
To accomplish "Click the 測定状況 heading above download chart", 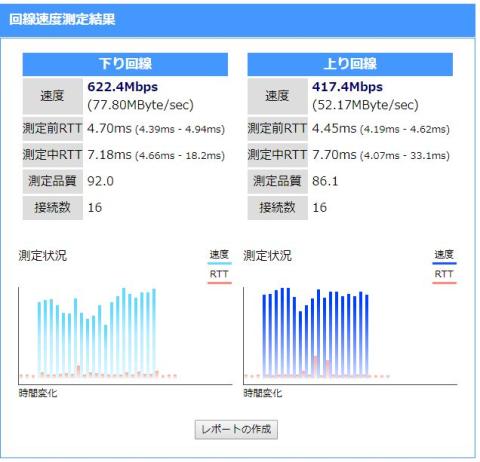I will [x=43, y=256].
